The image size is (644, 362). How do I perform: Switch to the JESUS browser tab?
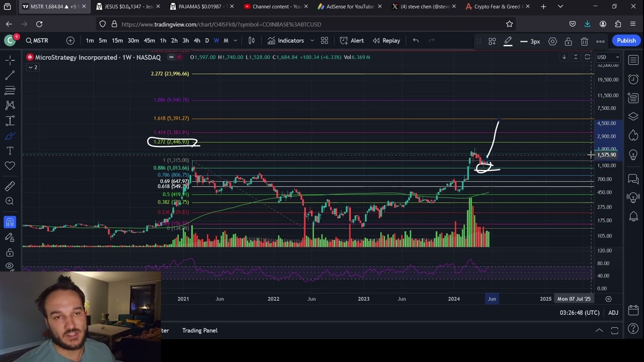pyautogui.click(x=128, y=7)
